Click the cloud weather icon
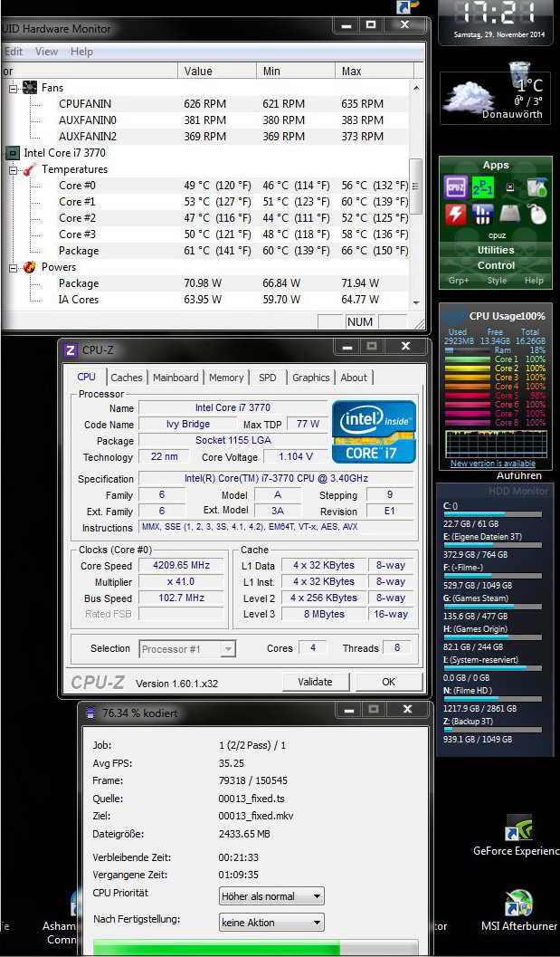The width and height of the screenshot is (560, 957). 469,98
